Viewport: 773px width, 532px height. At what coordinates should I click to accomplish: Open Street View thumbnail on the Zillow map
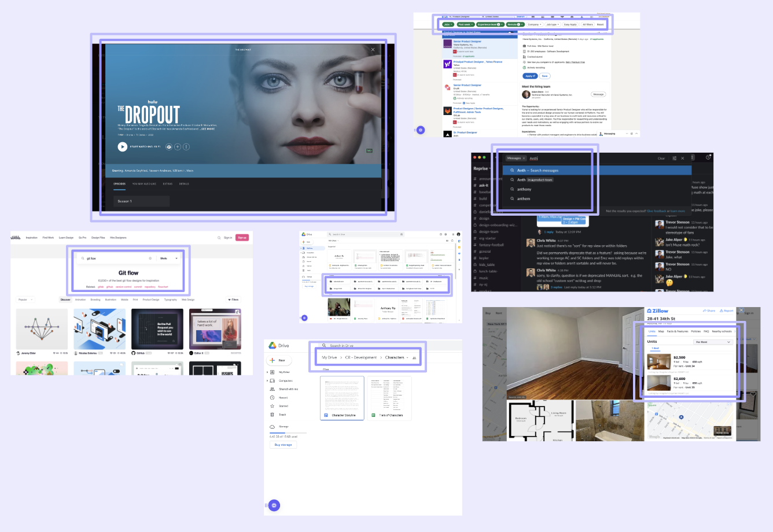[722, 431]
